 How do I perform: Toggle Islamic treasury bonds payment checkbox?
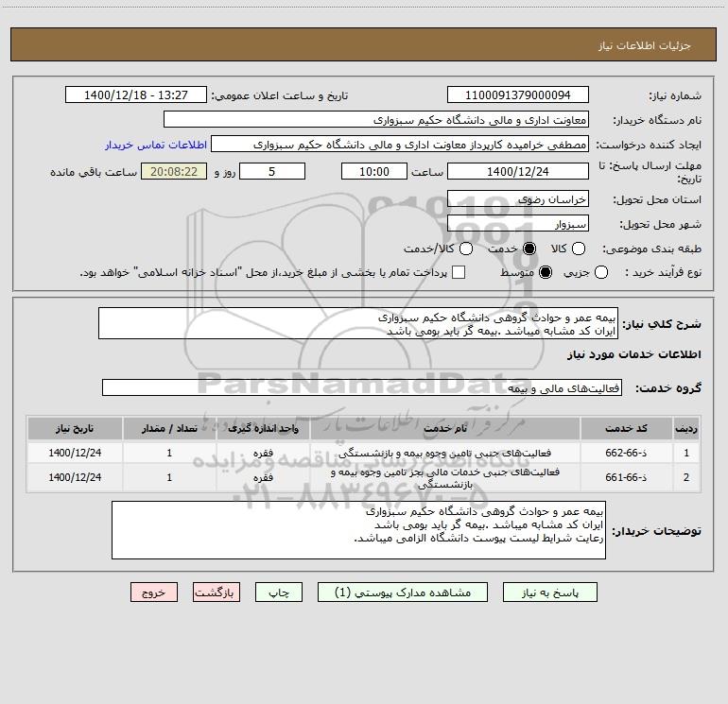459,273
